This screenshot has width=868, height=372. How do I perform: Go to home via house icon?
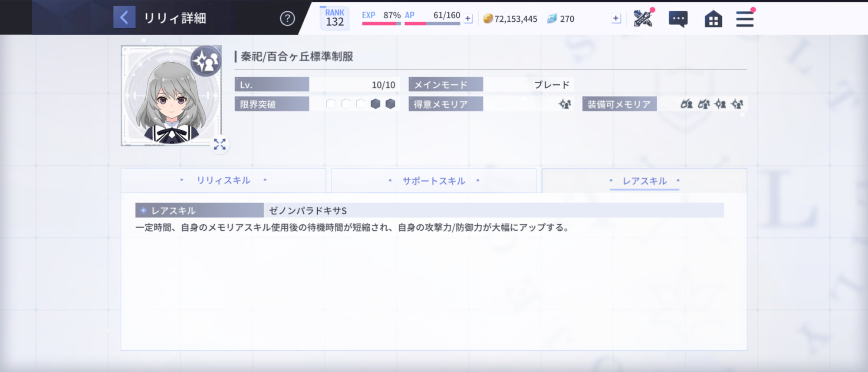tap(713, 19)
